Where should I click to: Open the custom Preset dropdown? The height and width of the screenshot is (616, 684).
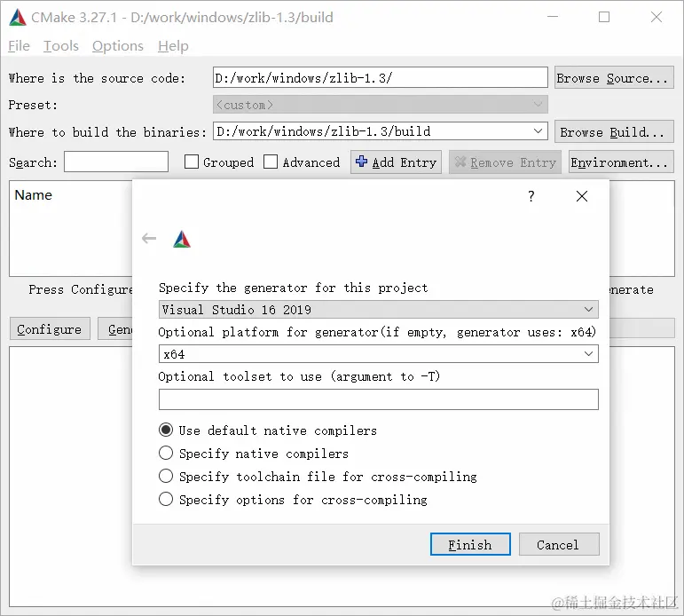(380, 105)
